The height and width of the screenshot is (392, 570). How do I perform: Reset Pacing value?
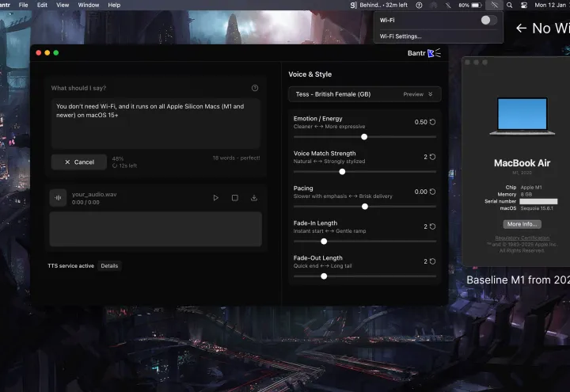tap(432, 192)
